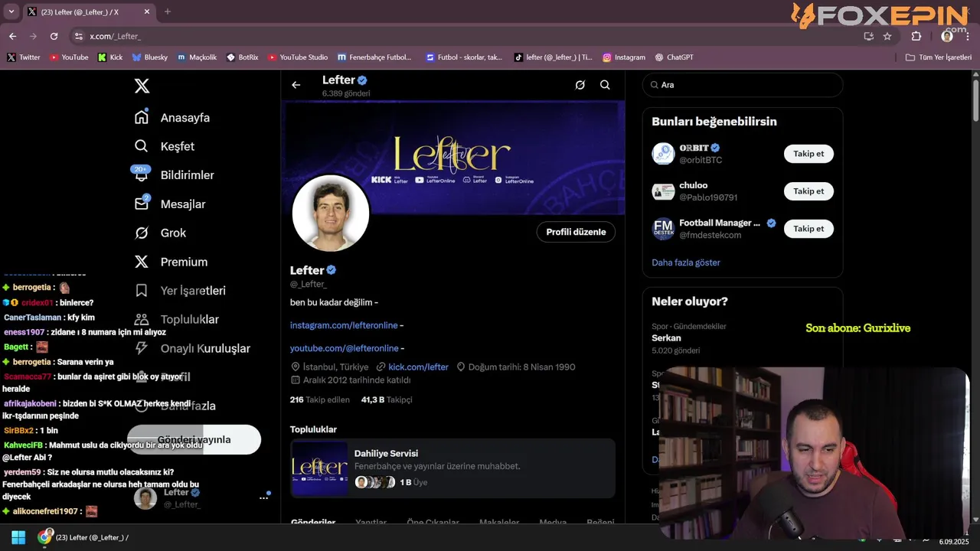Open the BotRix bookmark
Image resolution: width=980 pixels, height=551 pixels.
[243, 57]
